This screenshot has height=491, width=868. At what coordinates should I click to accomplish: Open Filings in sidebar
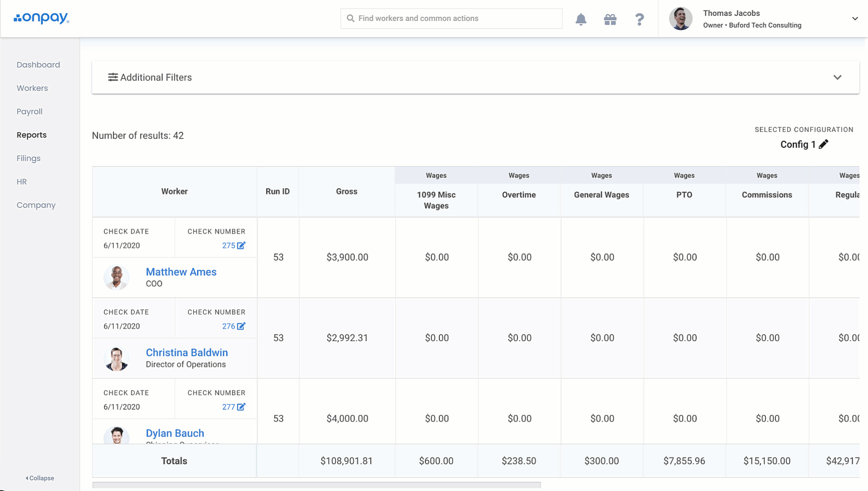point(29,158)
